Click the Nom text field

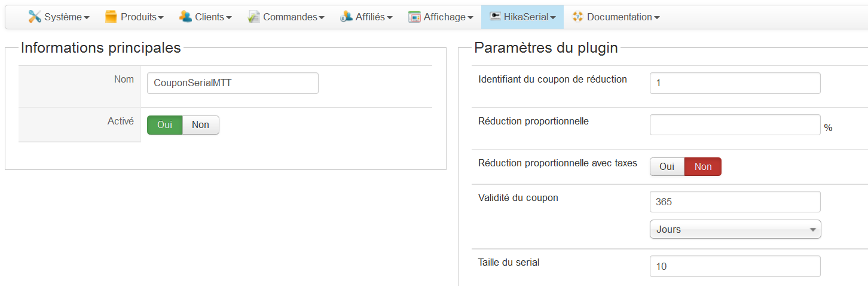(x=233, y=84)
